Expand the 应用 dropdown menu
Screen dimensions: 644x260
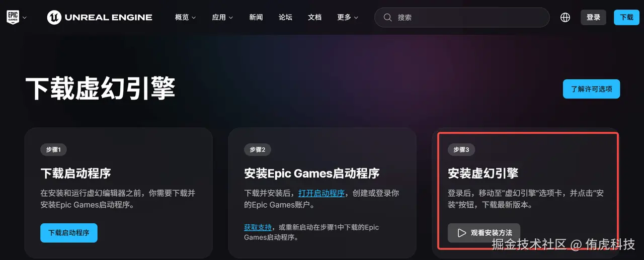222,17
